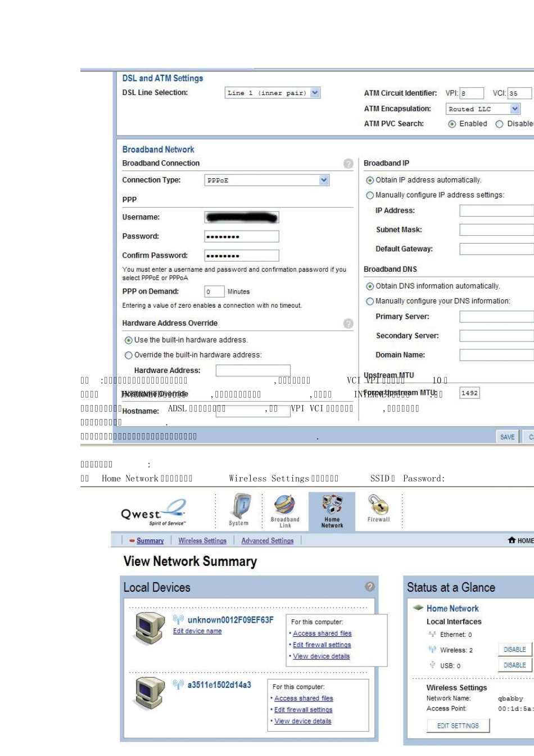This screenshot has height=756, width=534.
Task: Click network name qbabby
Action: 510,699
